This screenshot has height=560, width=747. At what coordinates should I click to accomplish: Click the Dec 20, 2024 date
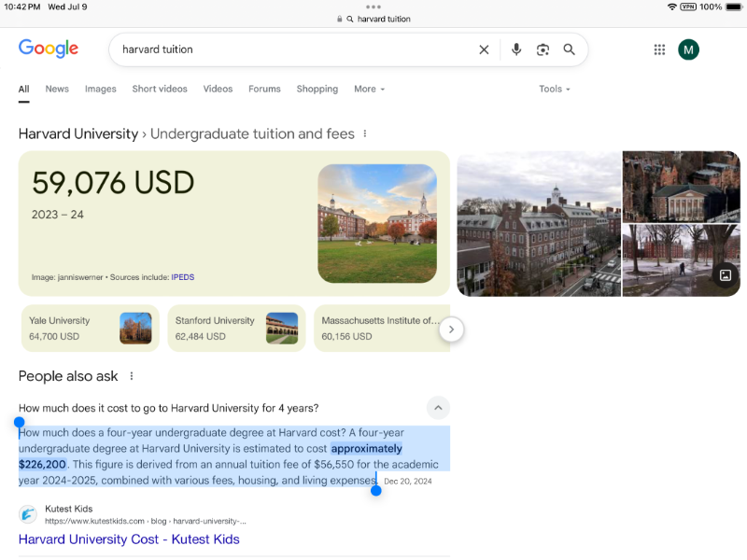coord(408,482)
